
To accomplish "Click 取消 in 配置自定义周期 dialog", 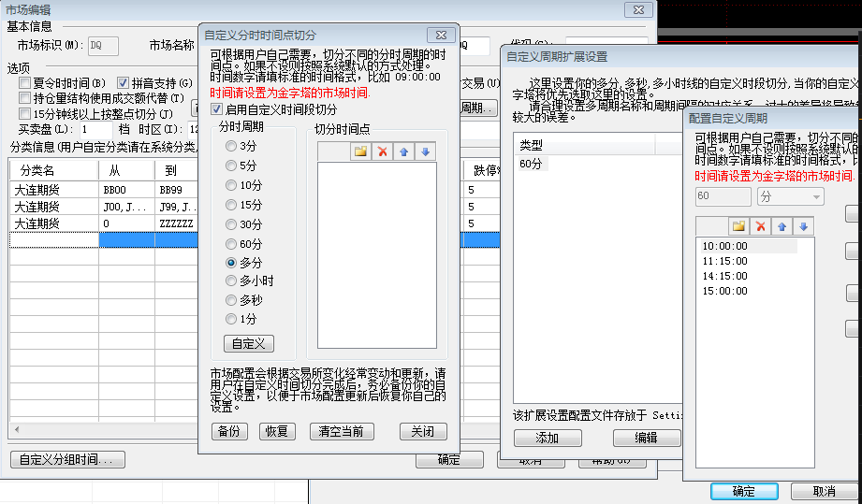I will tap(824, 491).
